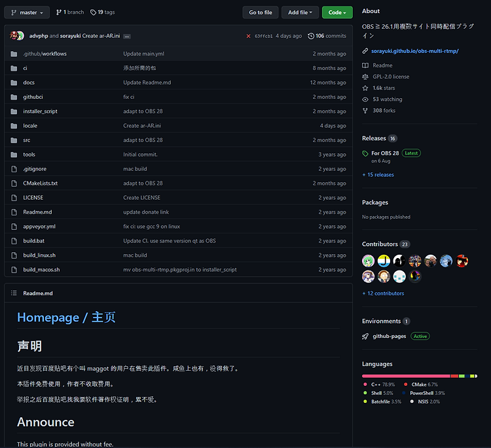
Task: Open the build_macos.sh file
Action: point(41,270)
